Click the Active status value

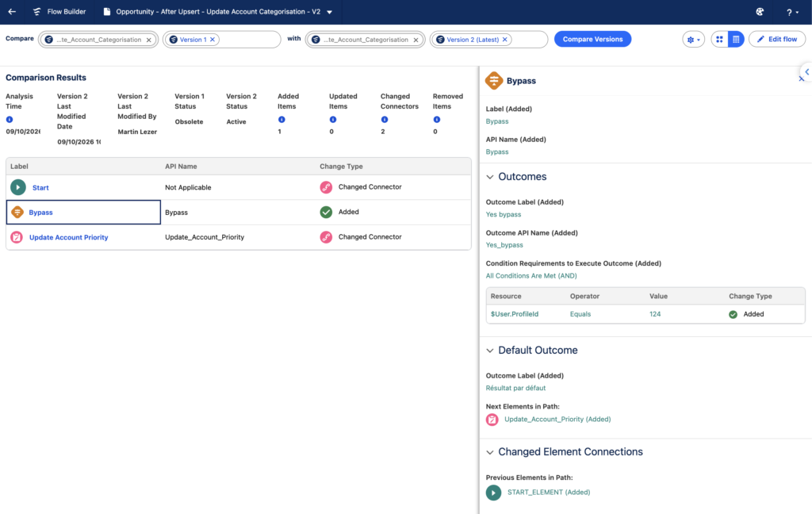(236, 122)
